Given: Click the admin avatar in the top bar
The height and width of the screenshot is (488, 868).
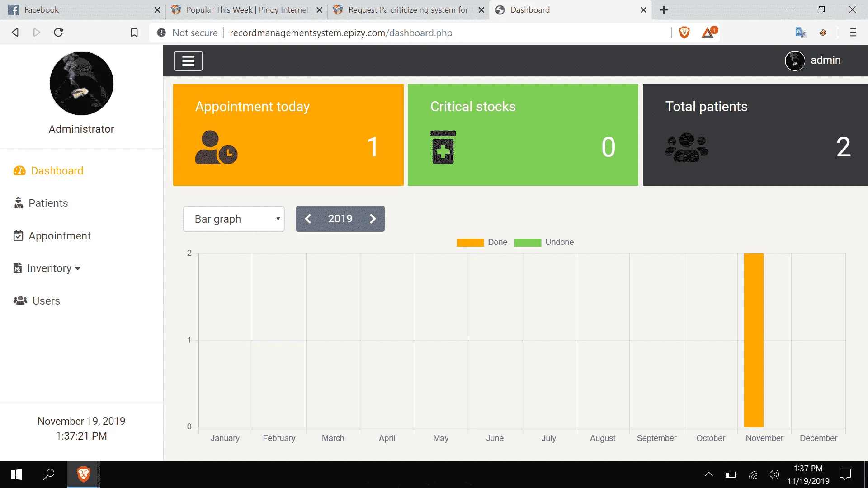Looking at the screenshot, I should 795,61.
